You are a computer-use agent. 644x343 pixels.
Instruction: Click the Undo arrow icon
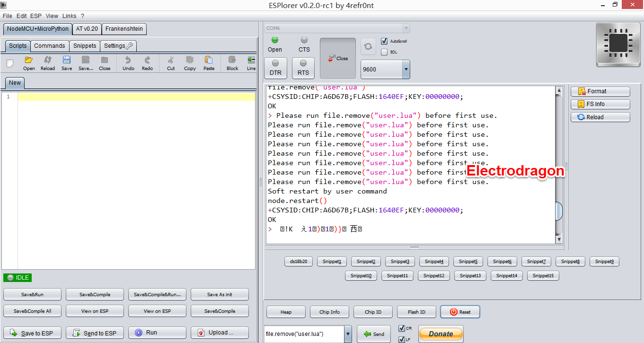[x=128, y=61]
